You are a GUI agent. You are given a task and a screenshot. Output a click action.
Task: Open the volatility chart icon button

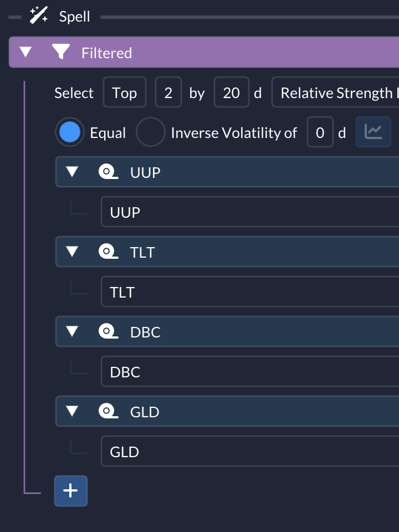(373, 132)
